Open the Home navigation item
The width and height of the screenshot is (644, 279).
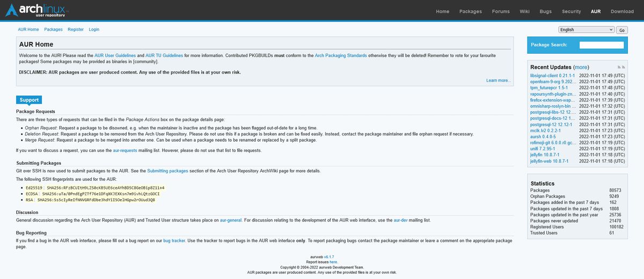tap(443, 11)
